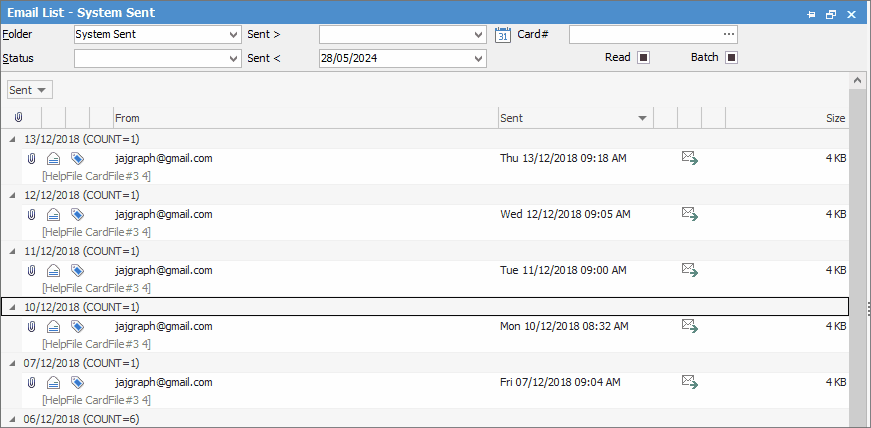Click the sent-mail arrow icon for Wed 12/12/2018
Image resolution: width=871 pixels, height=428 pixels.
(689, 214)
